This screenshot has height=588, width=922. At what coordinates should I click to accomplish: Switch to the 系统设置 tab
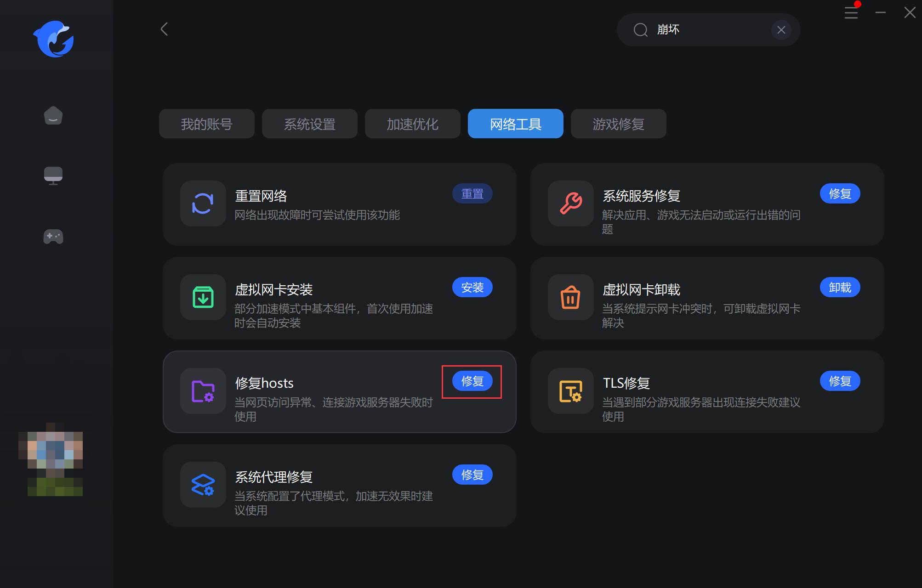coord(309,124)
